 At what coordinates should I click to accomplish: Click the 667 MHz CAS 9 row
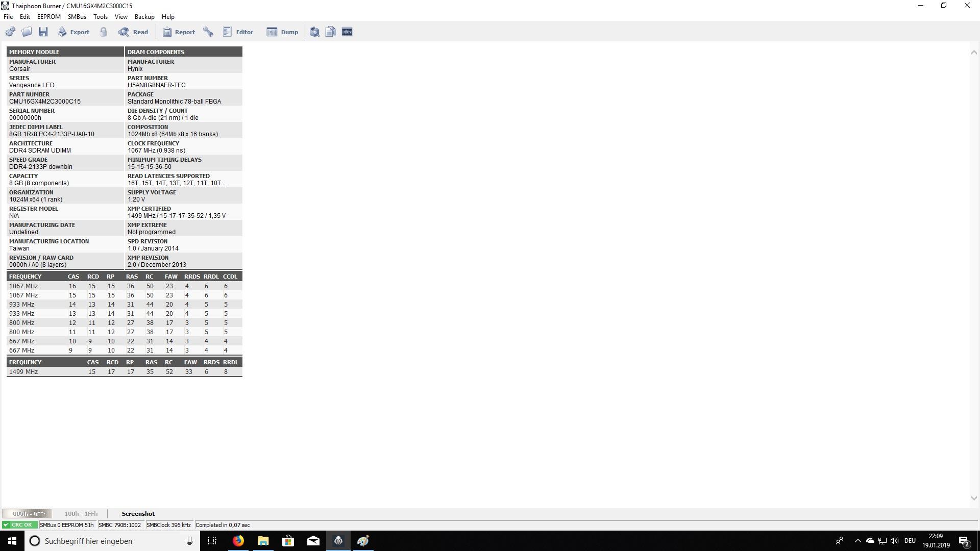(125, 350)
